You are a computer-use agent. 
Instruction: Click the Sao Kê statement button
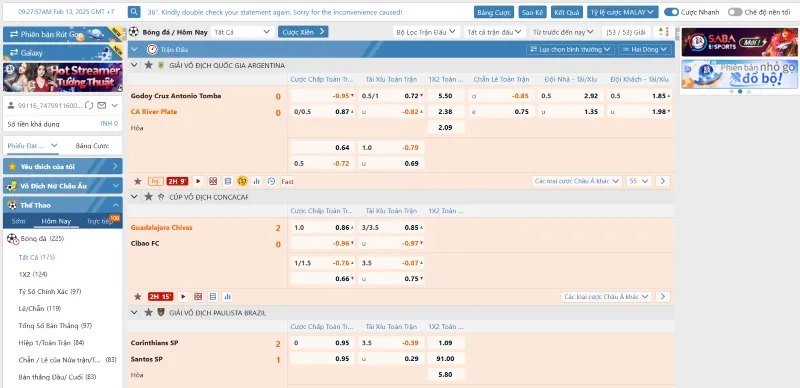tap(533, 12)
